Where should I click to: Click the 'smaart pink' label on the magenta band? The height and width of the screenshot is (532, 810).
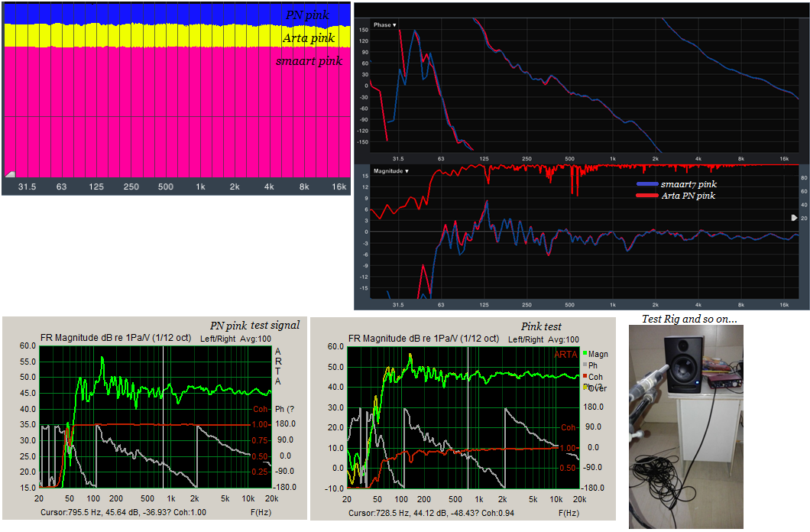309,61
